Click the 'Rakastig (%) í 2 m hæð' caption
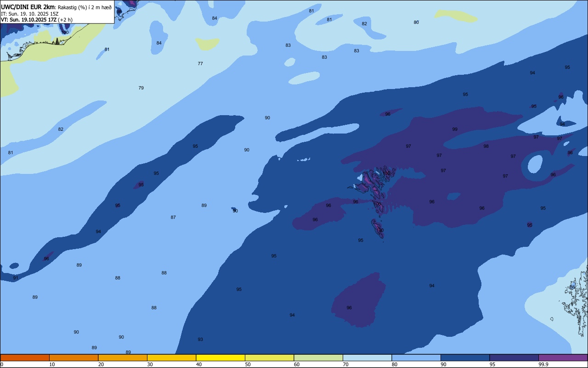 [85, 7]
